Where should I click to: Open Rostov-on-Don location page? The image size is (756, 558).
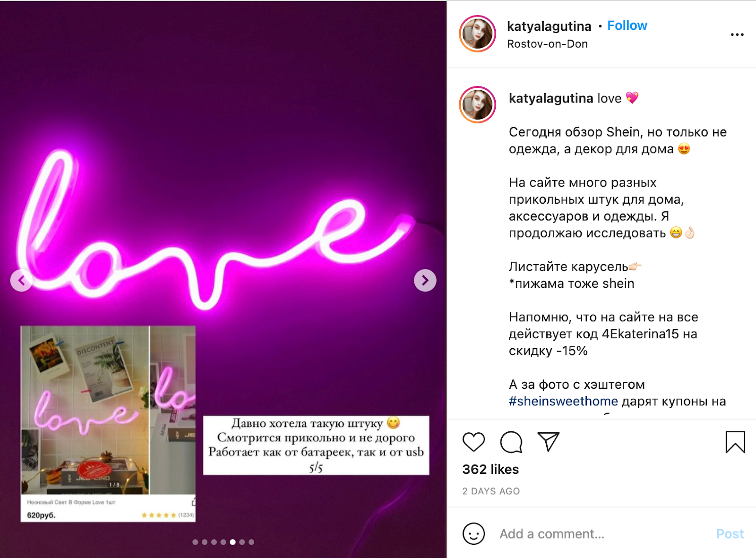[547, 44]
